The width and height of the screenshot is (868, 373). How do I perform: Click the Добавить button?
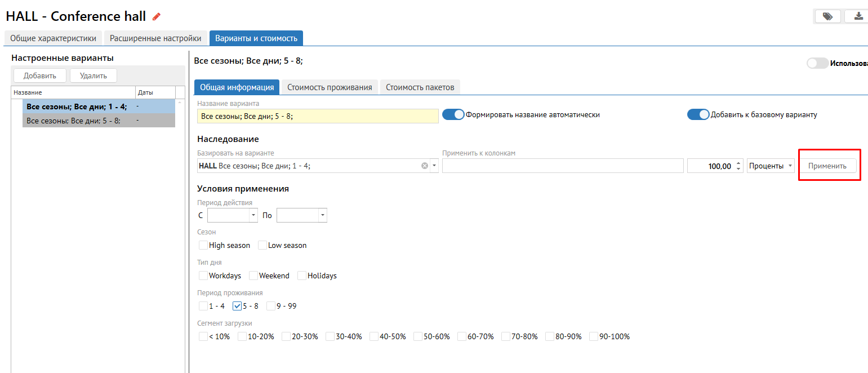point(39,76)
